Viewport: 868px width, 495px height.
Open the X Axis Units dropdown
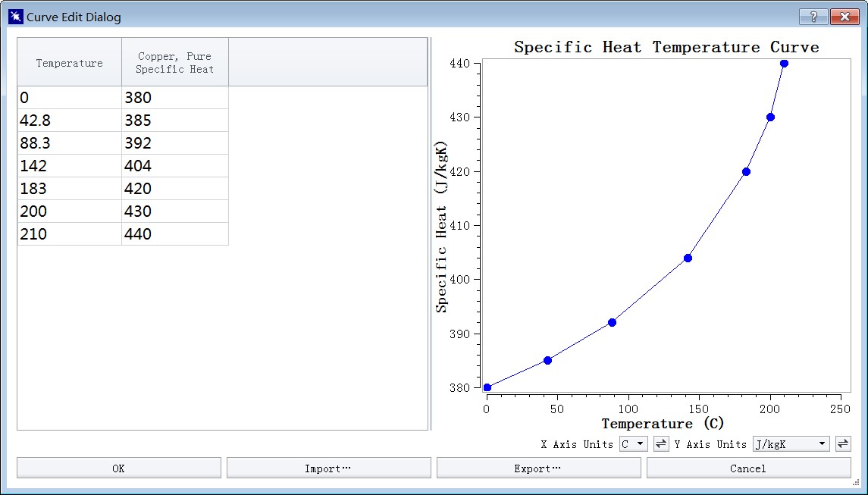coord(633,444)
